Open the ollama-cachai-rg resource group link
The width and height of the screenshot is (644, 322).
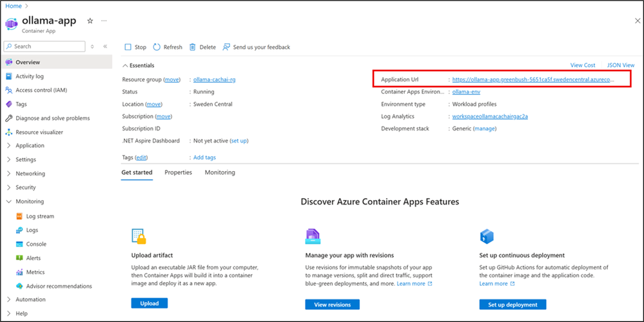(215, 80)
